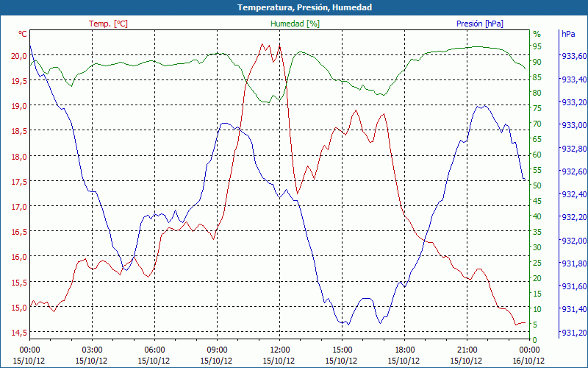Click the 40 value on humidity axis

pyautogui.click(x=537, y=216)
